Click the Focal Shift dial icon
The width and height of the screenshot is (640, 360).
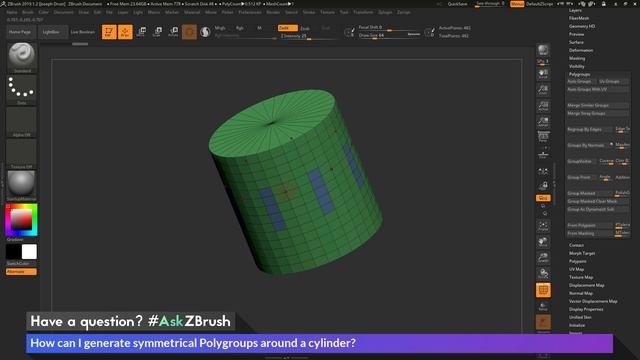coord(349,32)
